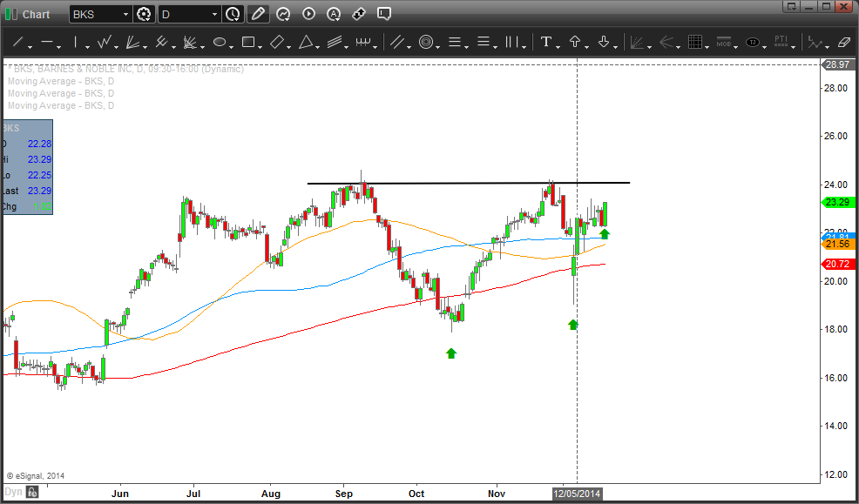Image resolution: width=859 pixels, height=504 pixels.
Task: Select the eraser tool
Action: coord(843,42)
